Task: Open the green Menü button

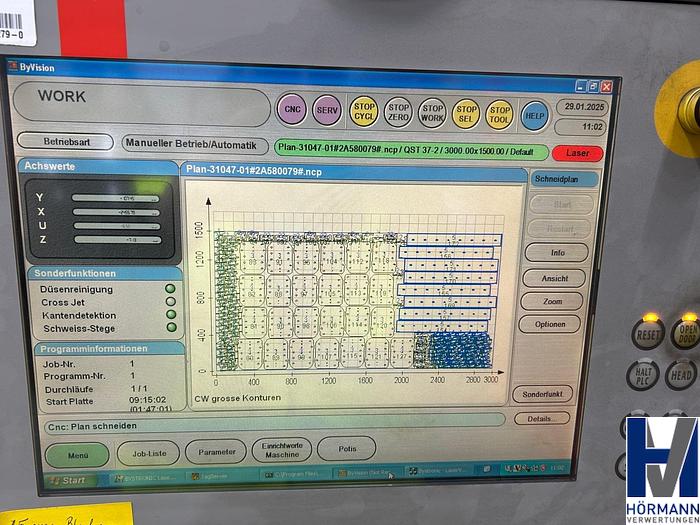Action: point(77,455)
